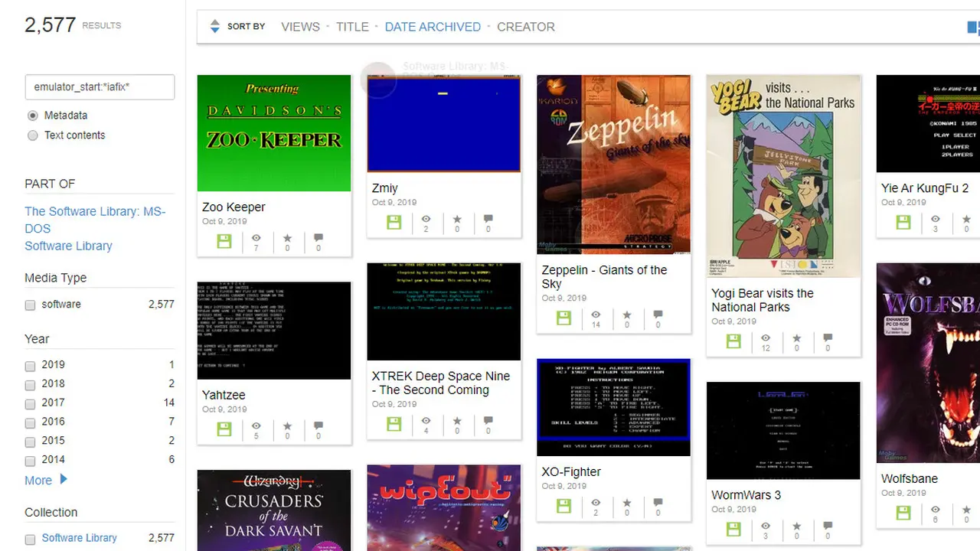Viewport: 980px width, 551px height.
Task: Click the star icon under WormWars 3
Action: tap(797, 526)
